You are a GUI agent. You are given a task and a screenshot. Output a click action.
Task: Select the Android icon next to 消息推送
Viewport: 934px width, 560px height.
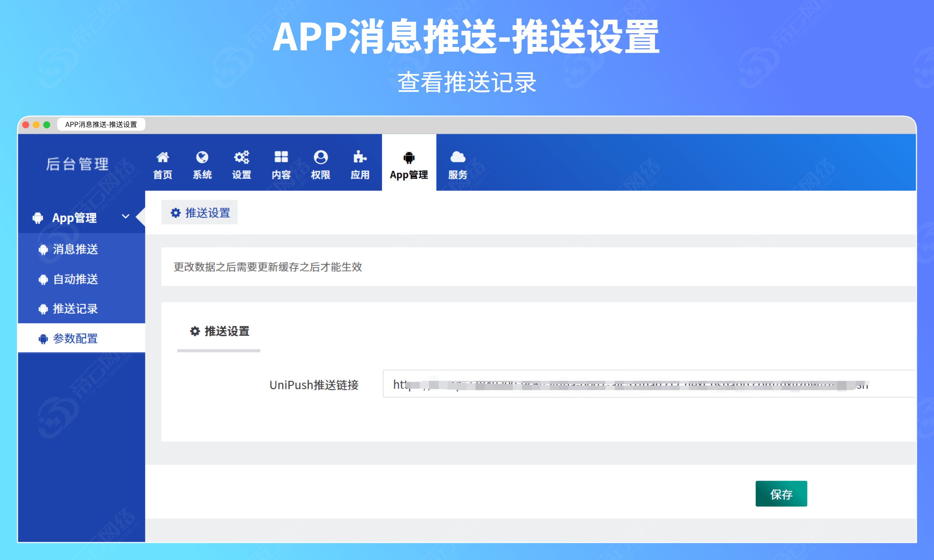click(x=43, y=249)
